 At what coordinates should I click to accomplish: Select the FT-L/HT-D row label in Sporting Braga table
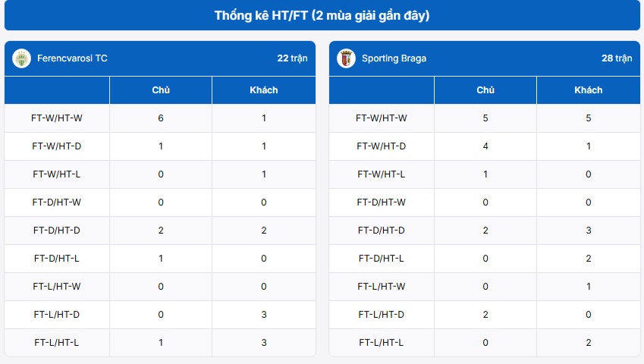(x=381, y=315)
